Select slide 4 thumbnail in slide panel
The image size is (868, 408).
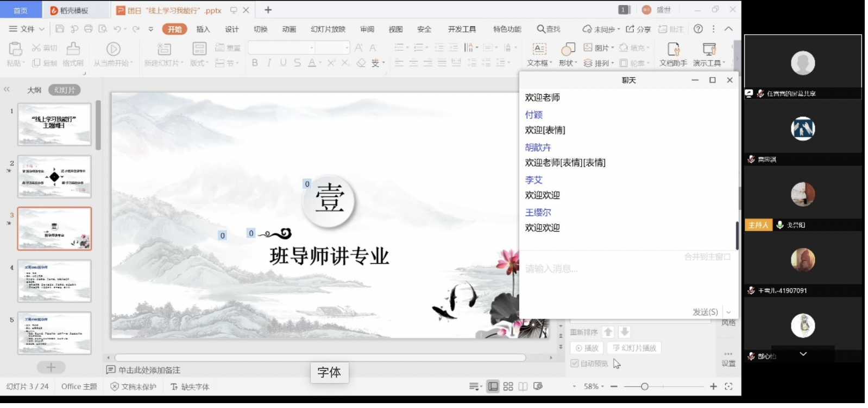click(x=54, y=280)
